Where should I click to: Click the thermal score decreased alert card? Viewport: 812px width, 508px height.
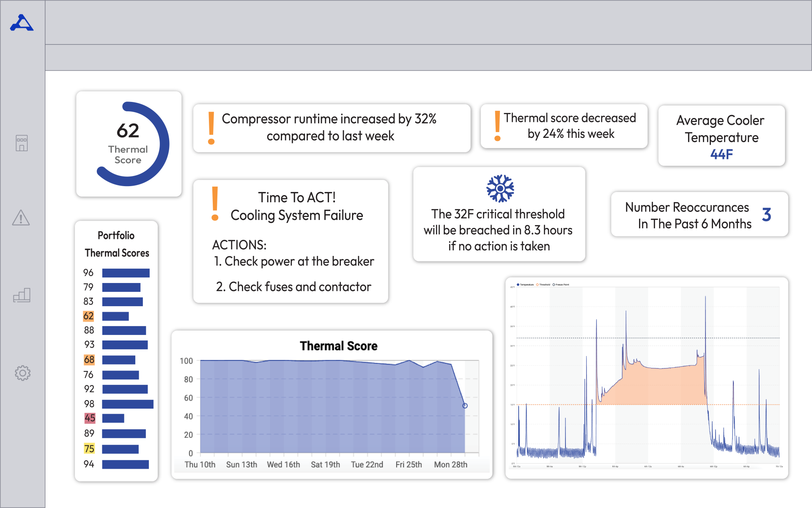click(564, 126)
